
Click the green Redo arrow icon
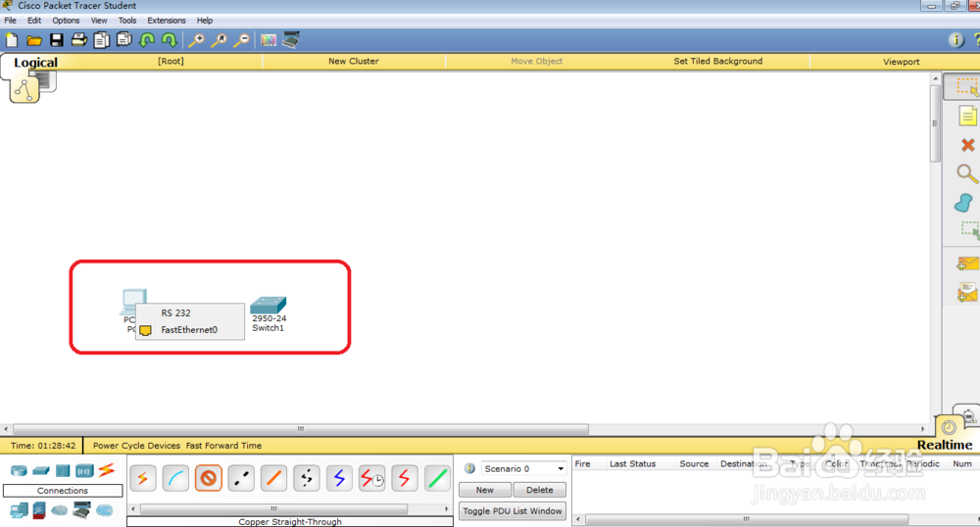pyautogui.click(x=170, y=40)
